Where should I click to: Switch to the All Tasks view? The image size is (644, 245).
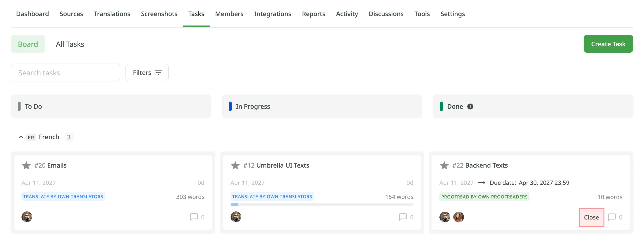70,44
